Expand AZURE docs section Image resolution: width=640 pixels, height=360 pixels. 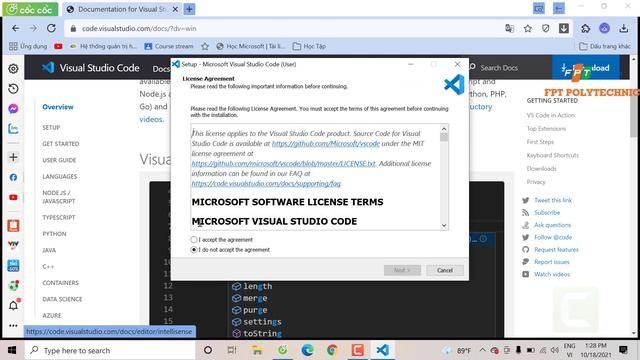pos(52,316)
